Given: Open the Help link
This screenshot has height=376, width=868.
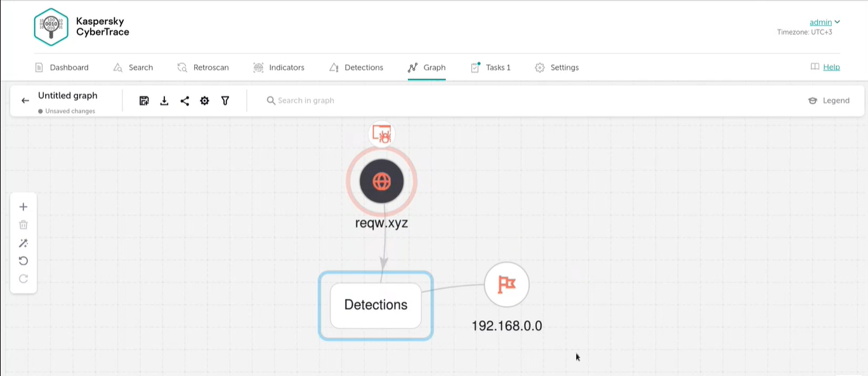Looking at the screenshot, I should coord(831,67).
